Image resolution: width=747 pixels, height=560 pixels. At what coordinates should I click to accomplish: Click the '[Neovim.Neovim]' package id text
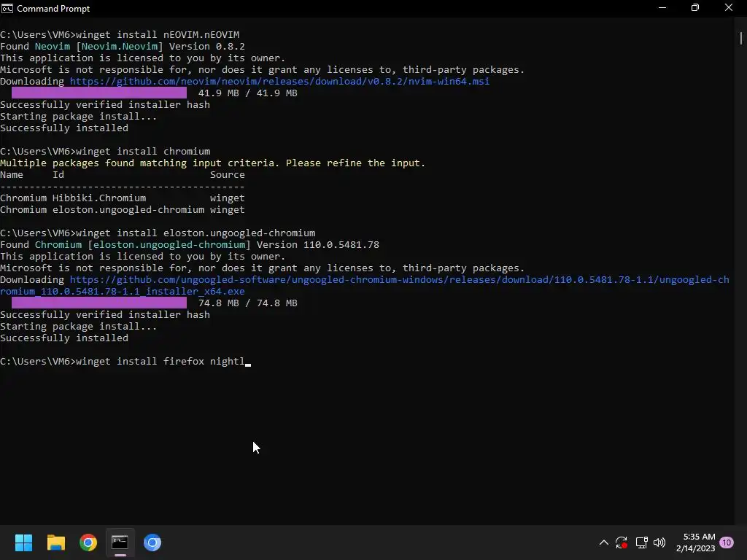click(x=120, y=47)
